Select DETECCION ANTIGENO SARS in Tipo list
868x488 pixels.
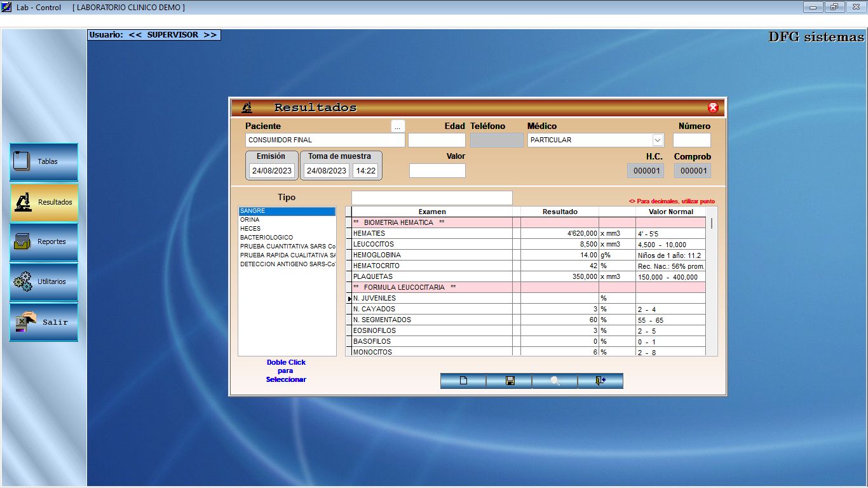pos(287,264)
